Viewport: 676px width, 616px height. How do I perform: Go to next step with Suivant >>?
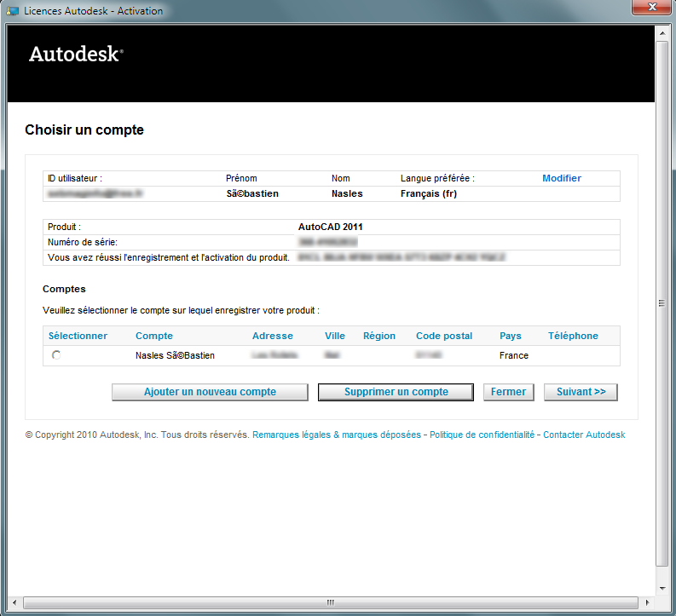click(581, 392)
